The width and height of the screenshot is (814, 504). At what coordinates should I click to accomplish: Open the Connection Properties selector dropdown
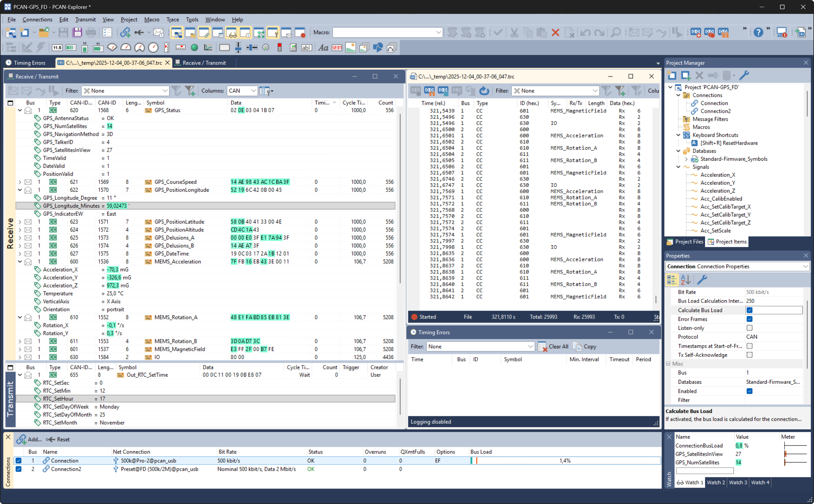pyautogui.click(x=737, y=266)
